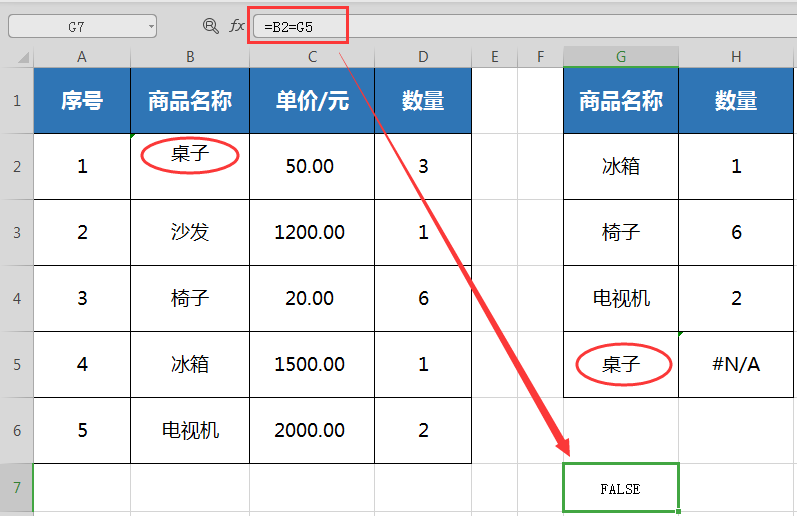The image size is (797, 516).
Task: Select cell B3 containing 沙发
Action: click(190, 233)
